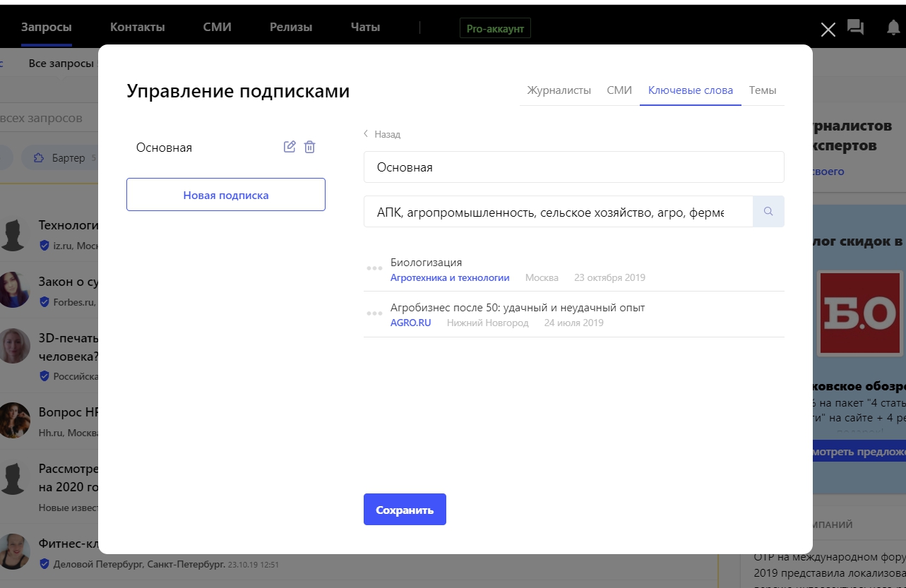This screenshot has width=906, height=588.
Task: Open notifications bell icon
Action: click(893, 28)
